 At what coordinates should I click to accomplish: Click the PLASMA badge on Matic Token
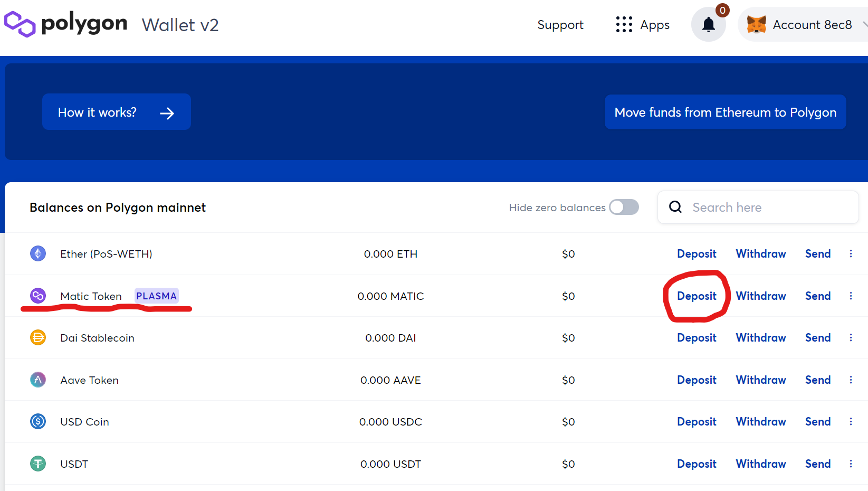coord(156,296)
